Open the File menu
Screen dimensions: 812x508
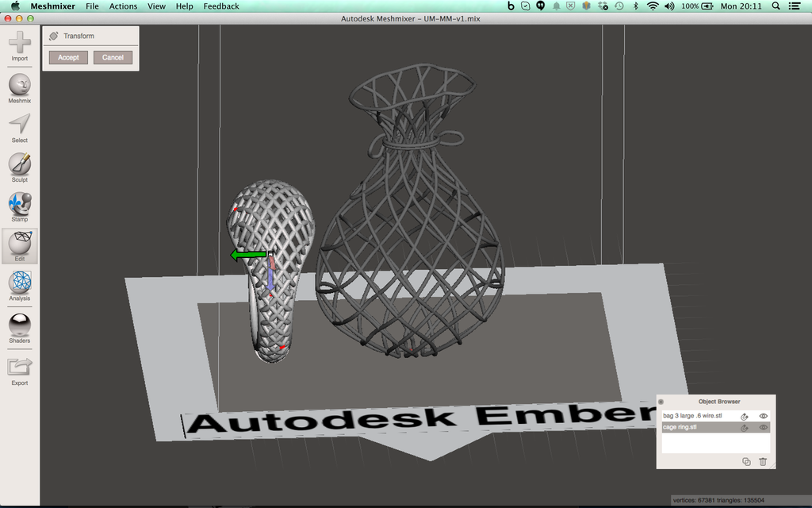click(x=92, y=6)
